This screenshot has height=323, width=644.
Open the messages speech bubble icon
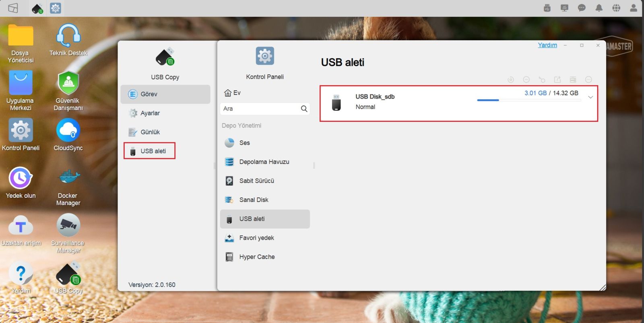pos(582,8)
